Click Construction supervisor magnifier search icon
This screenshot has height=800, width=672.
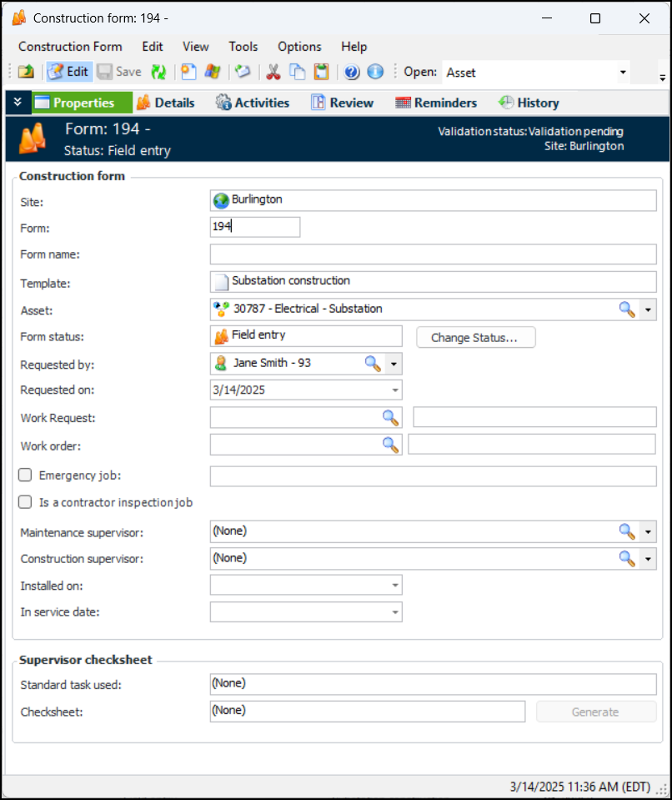pyautogui.click(x=627, y=559)
